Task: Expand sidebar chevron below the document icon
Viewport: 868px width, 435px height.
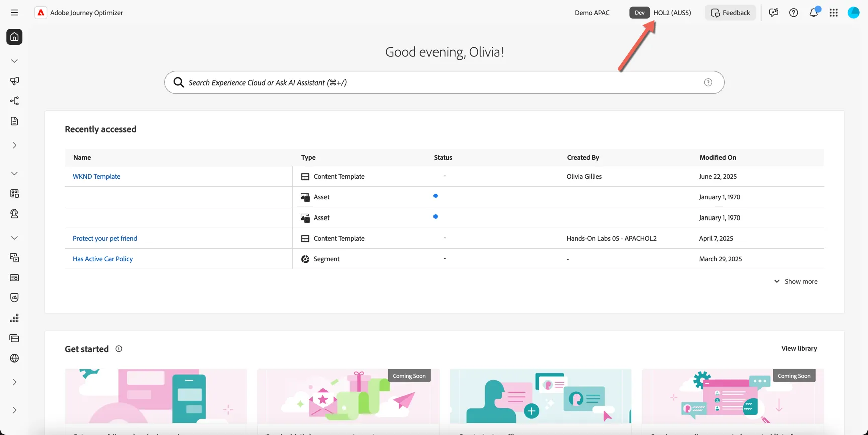Action: [14, 145]
